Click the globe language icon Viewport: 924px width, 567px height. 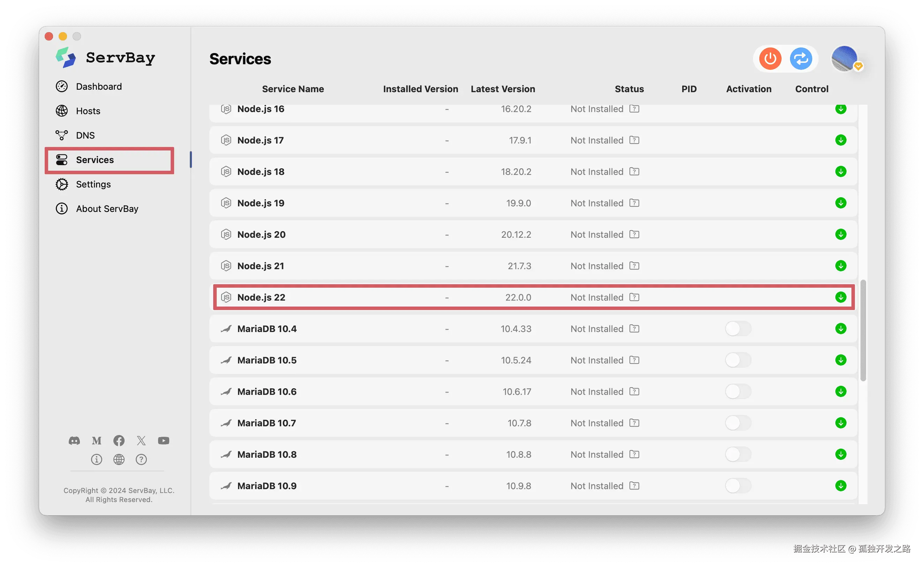[x=119, y=459]
